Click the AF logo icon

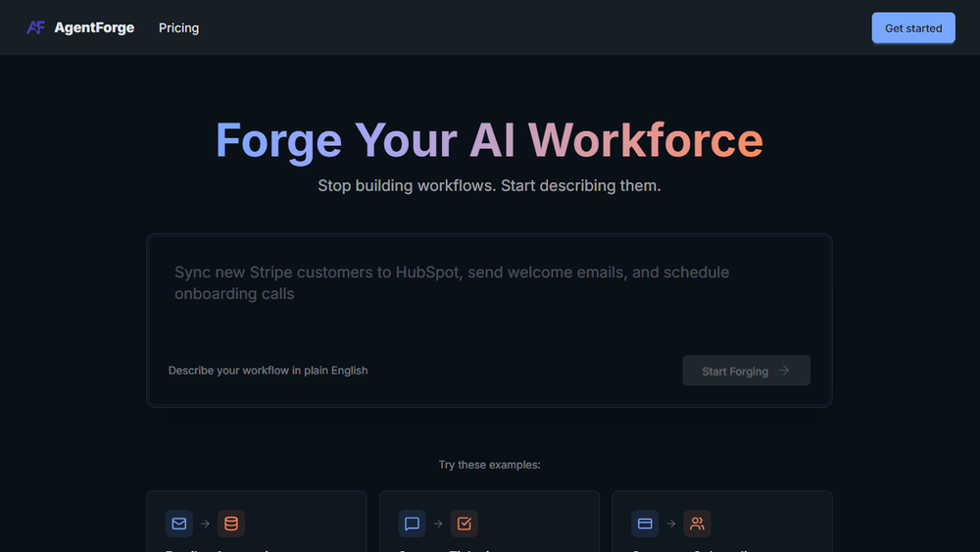[35, 27]
